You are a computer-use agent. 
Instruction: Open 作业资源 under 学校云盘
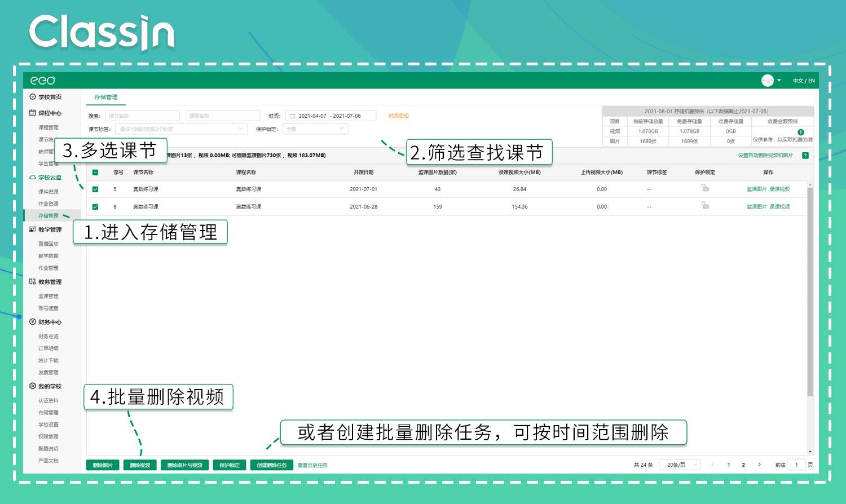click(x=49, y=204)
